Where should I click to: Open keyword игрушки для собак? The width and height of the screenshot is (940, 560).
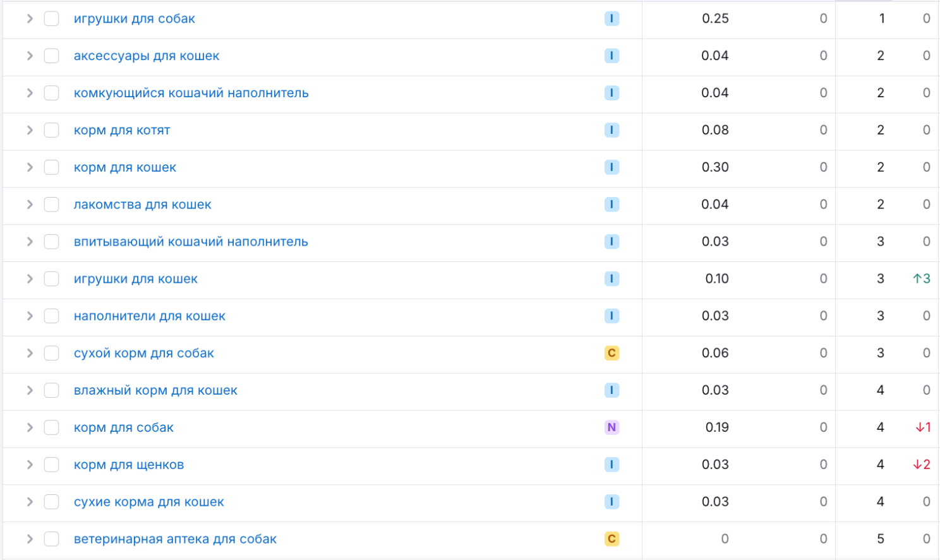(134, 19)
